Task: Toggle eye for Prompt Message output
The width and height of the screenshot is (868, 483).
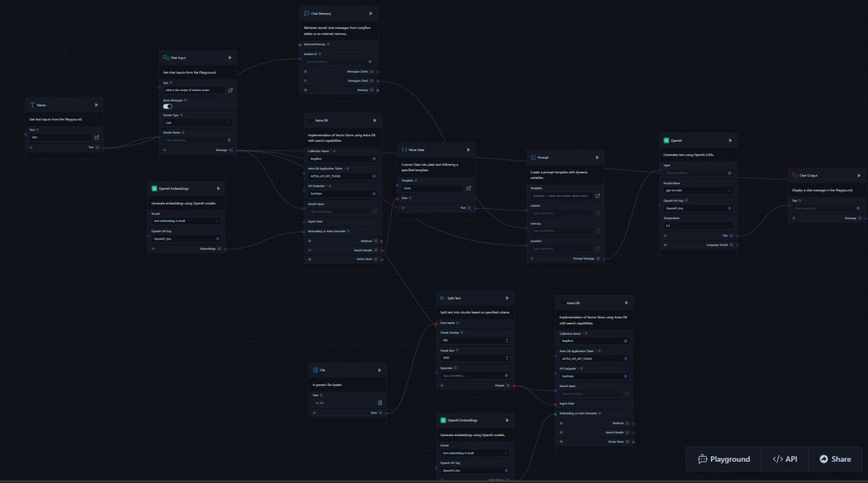Action: pos(532,258)
